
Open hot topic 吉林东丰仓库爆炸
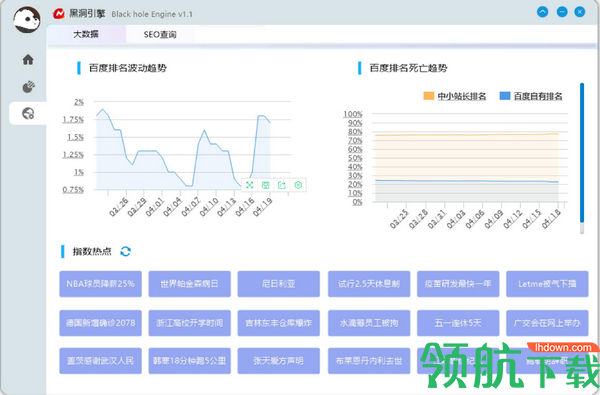coord(279,323)
